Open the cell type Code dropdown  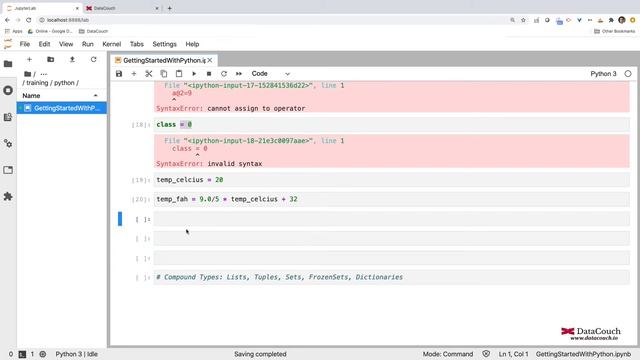(x=271, y=74)
